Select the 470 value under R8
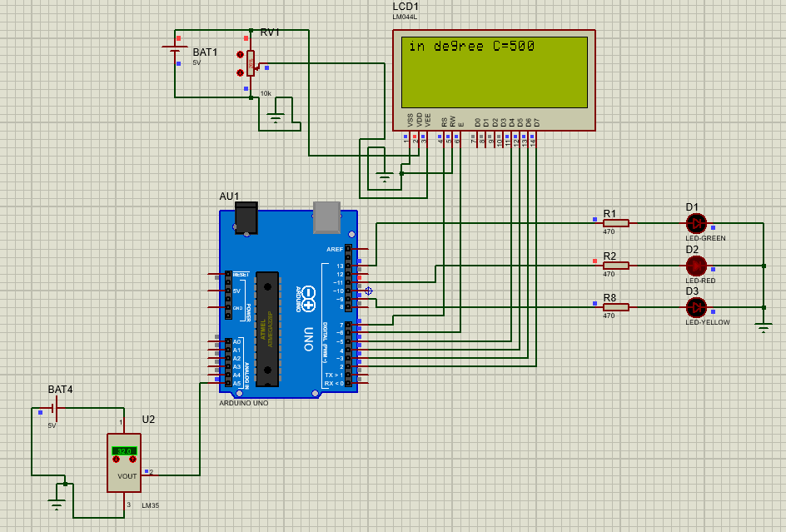 [x=609, y=316]
